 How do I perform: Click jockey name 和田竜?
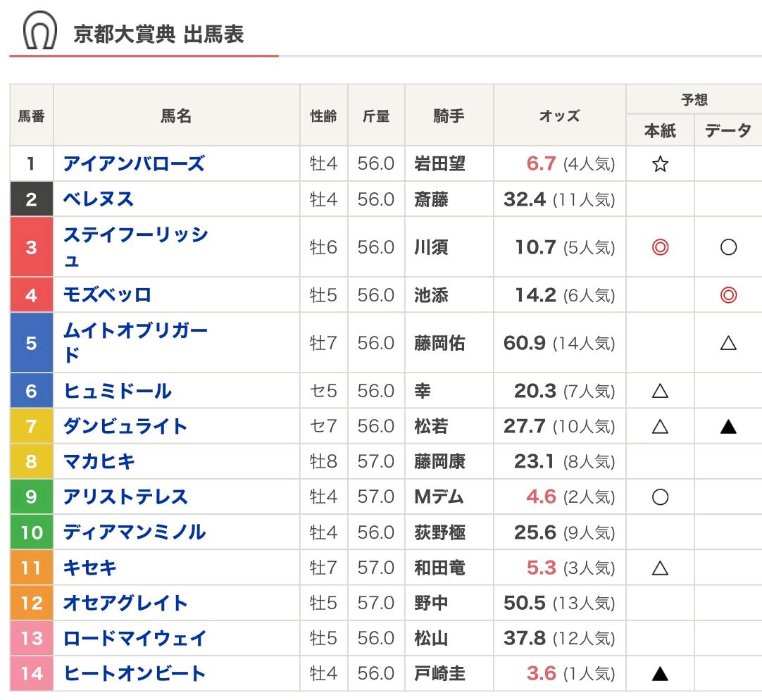(439, 568)
